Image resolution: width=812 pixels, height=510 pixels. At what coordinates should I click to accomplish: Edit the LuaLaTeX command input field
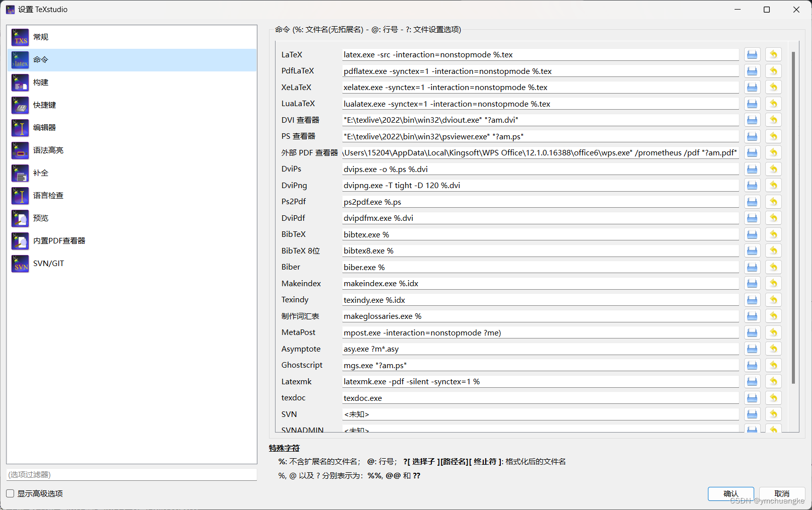coord(540,104)
